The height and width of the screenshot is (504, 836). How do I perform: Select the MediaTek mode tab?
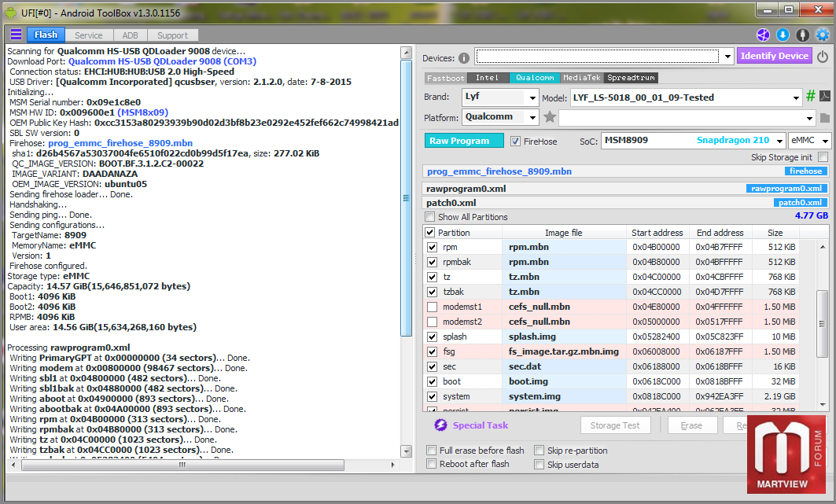581,78
